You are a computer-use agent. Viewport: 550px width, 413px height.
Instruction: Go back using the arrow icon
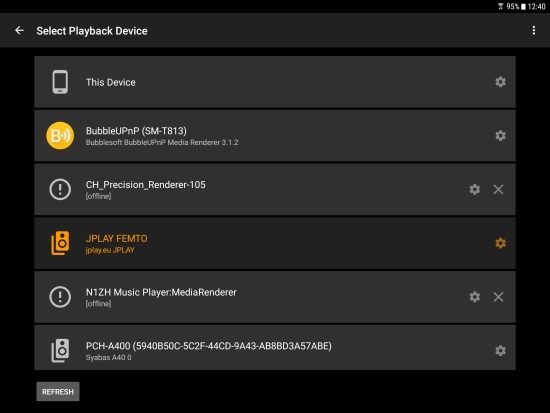pyautogui.click(x=19, y=31)
